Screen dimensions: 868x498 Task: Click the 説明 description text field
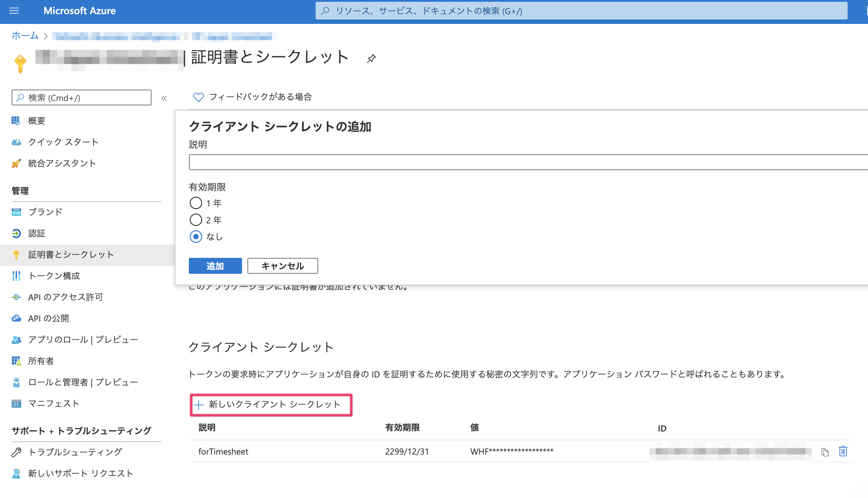[528, 162]
